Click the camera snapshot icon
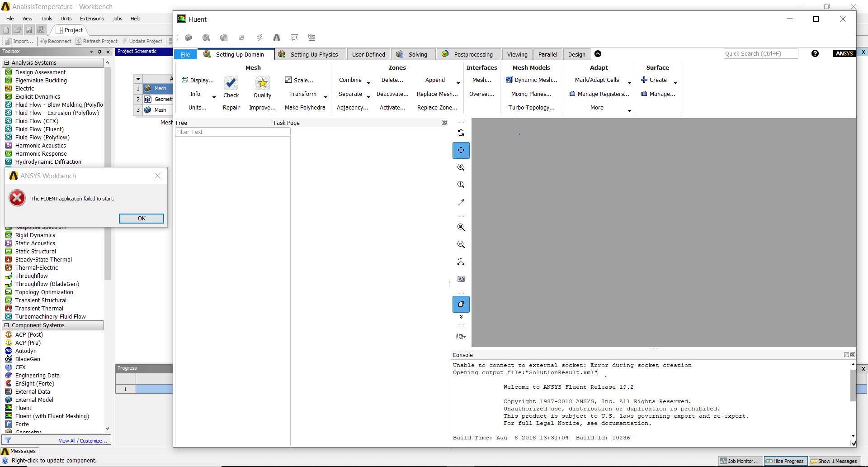This screenshot has height=467, width=868. click(461, 279)
